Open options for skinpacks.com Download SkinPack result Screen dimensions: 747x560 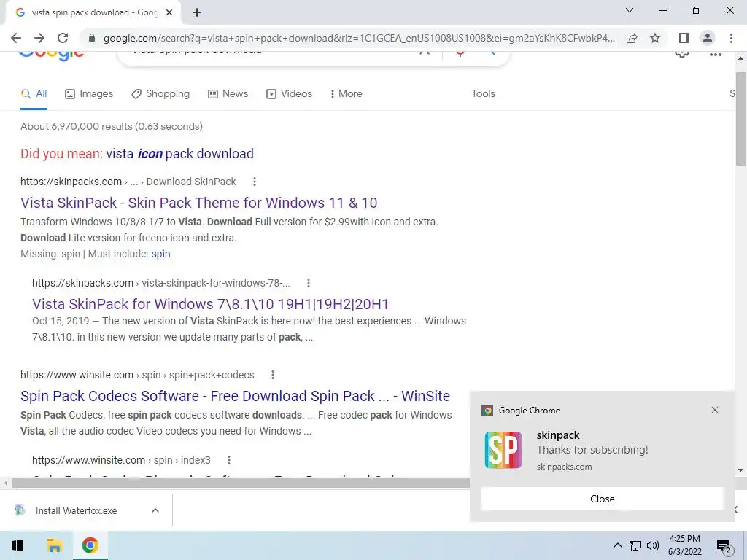[x=255, y=182]
